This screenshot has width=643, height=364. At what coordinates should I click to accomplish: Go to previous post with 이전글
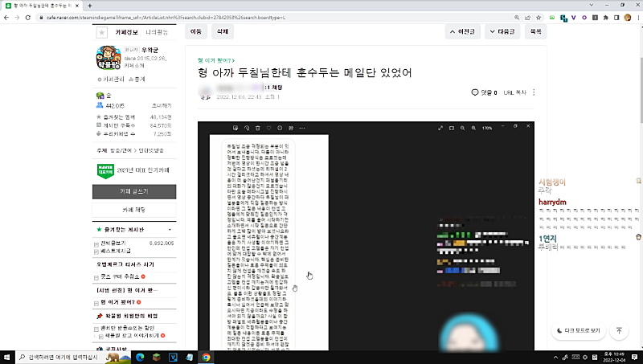pos(463,32)
